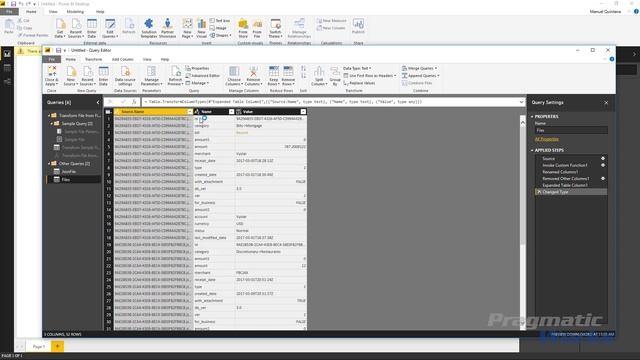Open Use First Row as Headers dropdown
Screen dimensions: 640x360
point(370,76)
